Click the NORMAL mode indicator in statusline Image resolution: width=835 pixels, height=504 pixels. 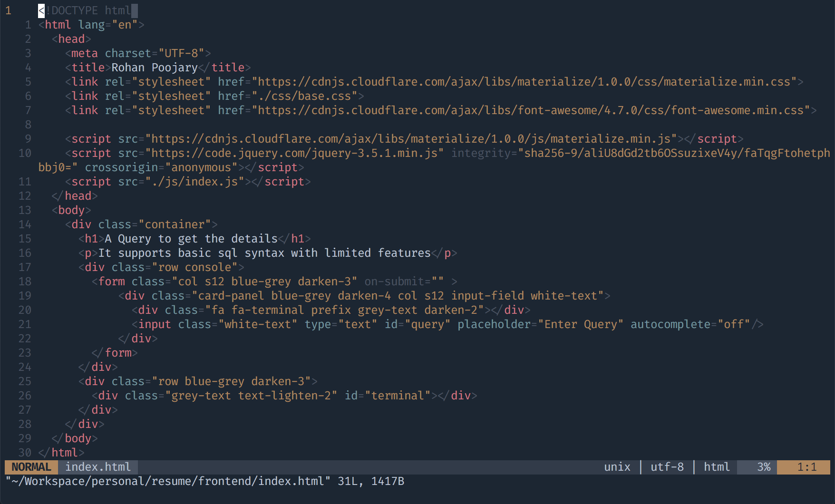pyautogui.click(x=31, y=467)
